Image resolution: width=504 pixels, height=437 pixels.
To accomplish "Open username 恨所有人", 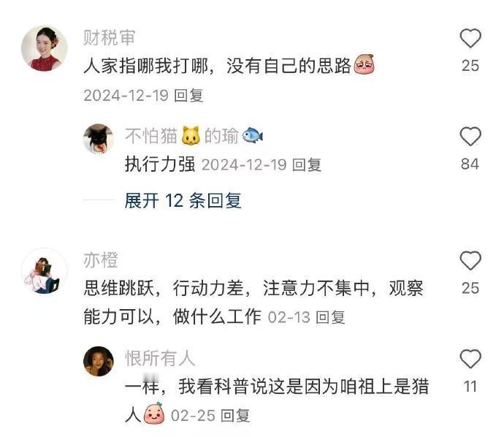I will click(160, 358).
